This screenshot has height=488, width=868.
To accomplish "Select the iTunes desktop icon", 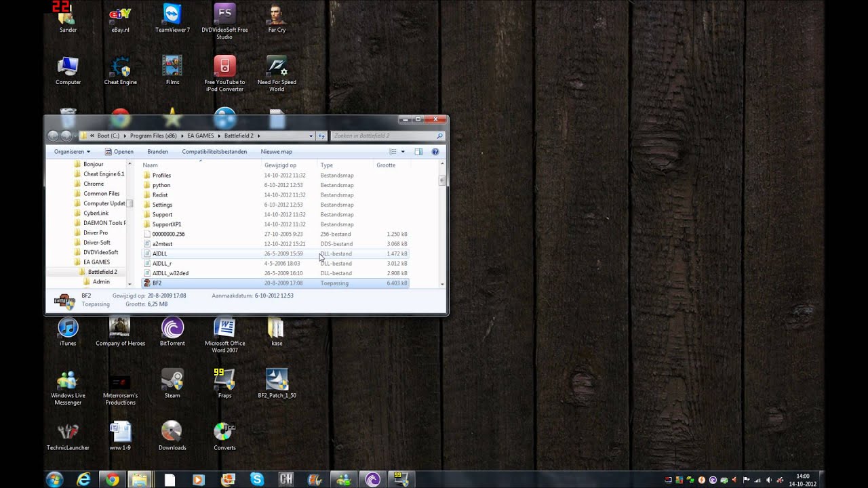I will click(68, 331).
